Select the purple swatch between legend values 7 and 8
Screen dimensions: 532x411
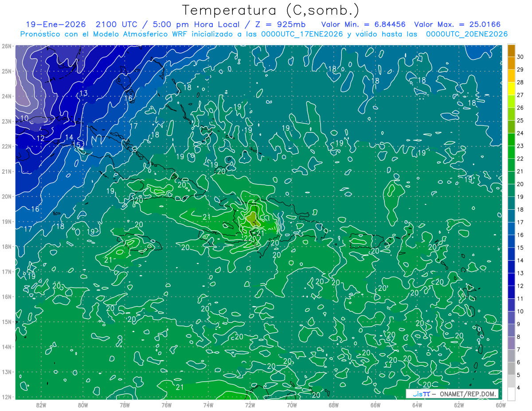click(x=511, y=344)
